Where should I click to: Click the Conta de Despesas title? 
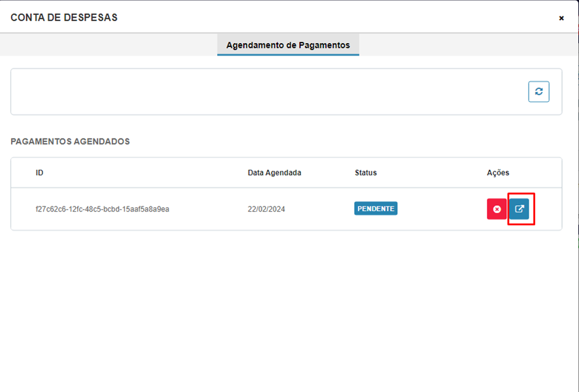click(x=64, y=18)
